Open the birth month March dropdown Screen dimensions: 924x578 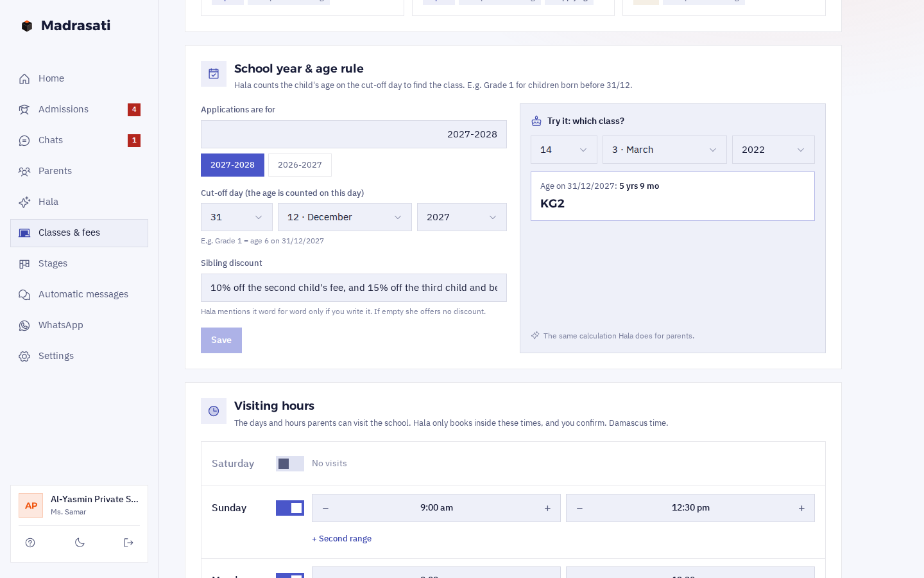(x=665, y=150)
